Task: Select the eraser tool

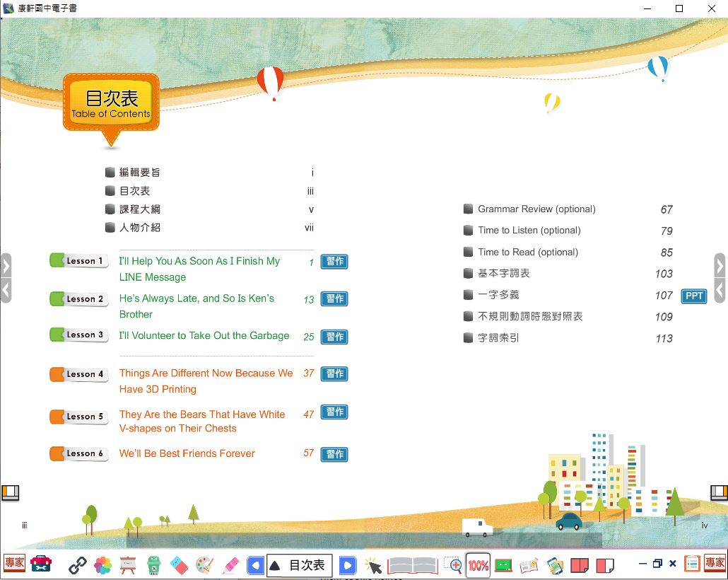Action: click(x=180, y=564)
